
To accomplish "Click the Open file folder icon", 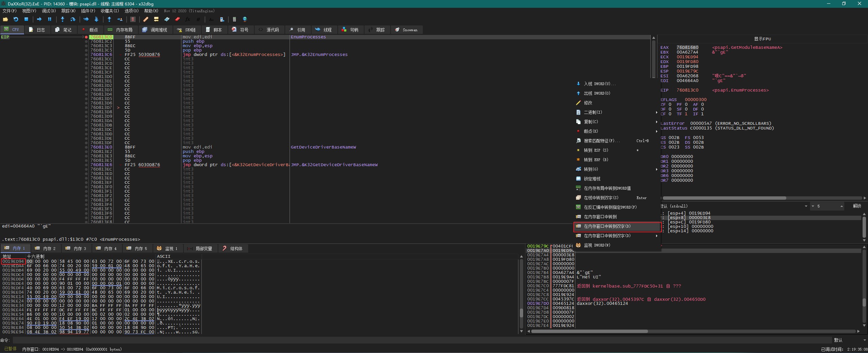I will [5, 19].
